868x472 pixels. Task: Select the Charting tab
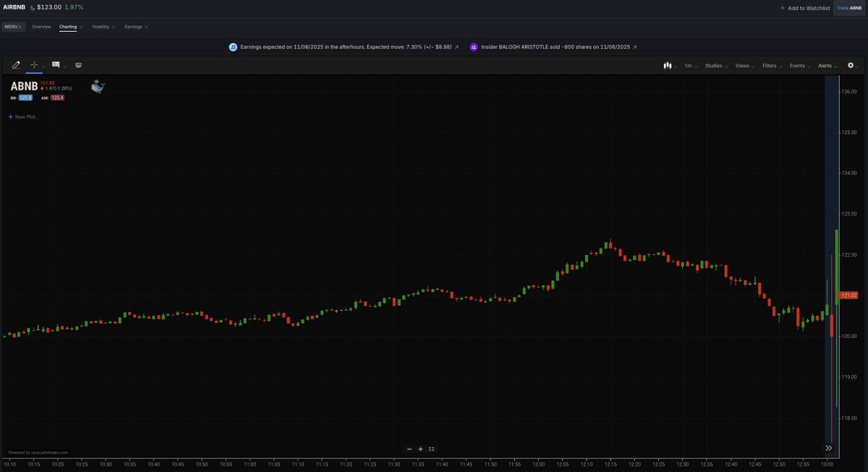point(68,27)
